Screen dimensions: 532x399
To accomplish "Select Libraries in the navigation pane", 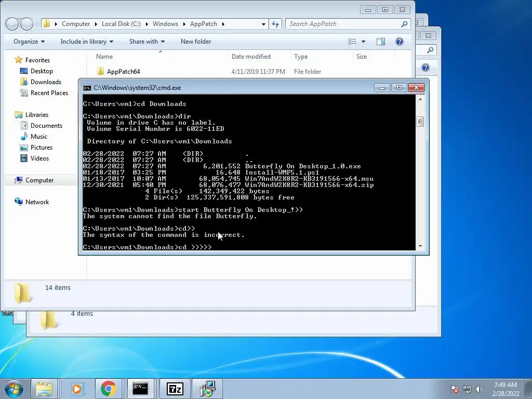I will [37, 115].
